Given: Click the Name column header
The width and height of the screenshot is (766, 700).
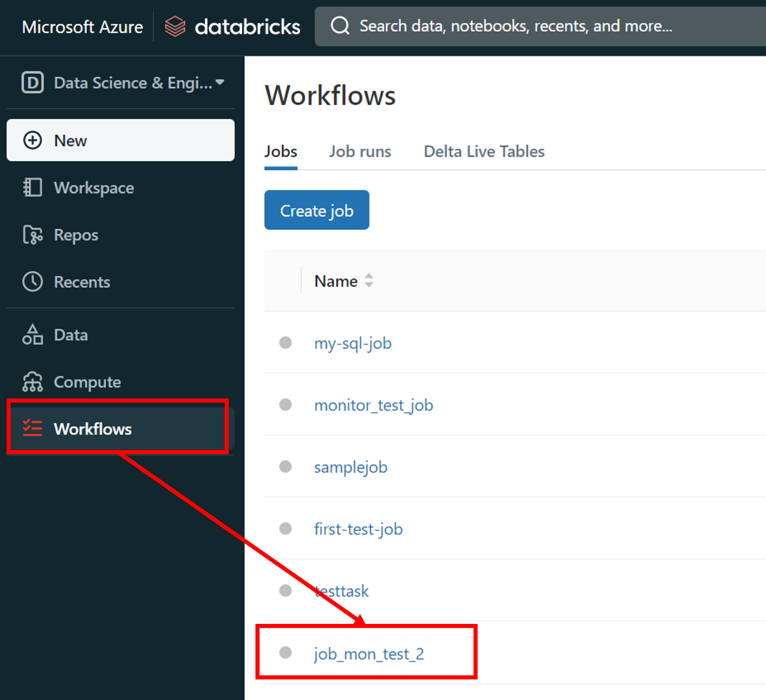Looking at the screenshot, I should tap(336, 281).
